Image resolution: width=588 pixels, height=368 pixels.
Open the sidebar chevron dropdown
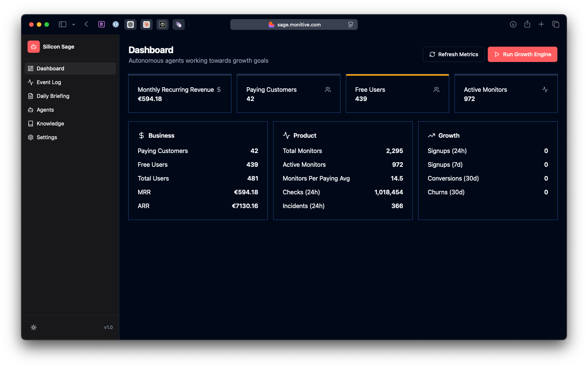[73, 24]
